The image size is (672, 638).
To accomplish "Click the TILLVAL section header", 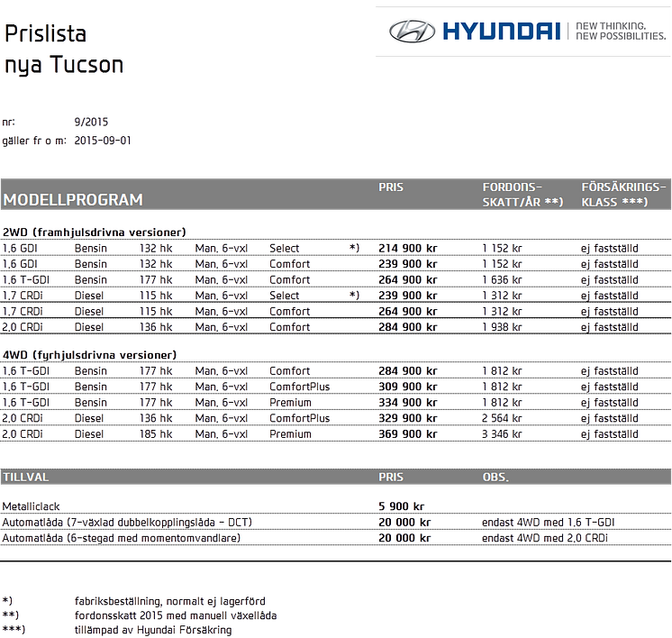I will (x=26, y=478).
